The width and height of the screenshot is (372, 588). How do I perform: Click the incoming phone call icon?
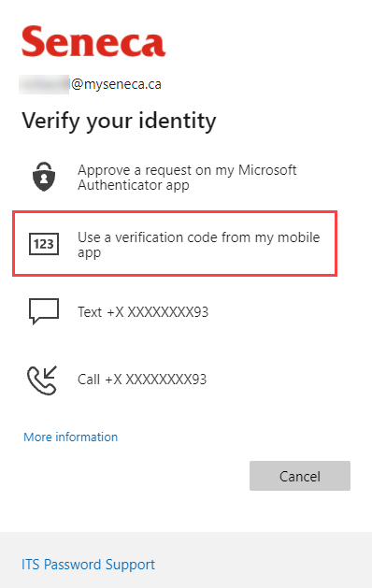42,380
